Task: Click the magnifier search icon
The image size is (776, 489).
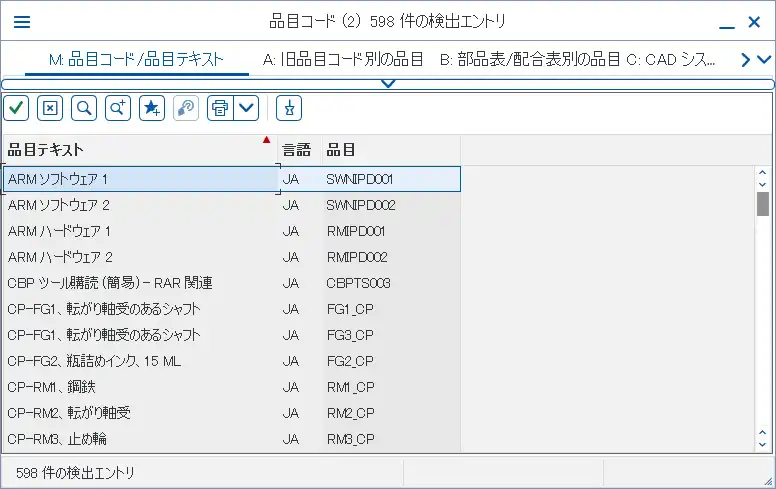Action: pyautogui.click(x=84, y=108)
